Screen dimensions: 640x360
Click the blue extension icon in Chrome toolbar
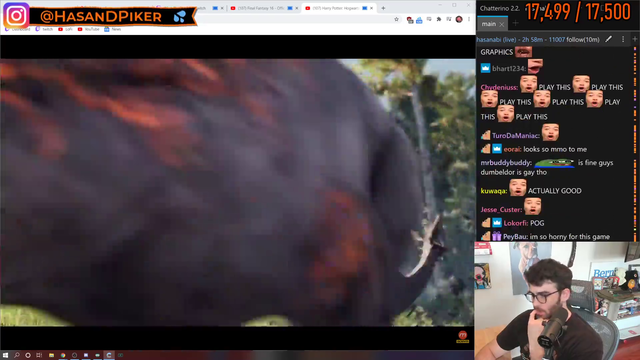tap(419, 20)
